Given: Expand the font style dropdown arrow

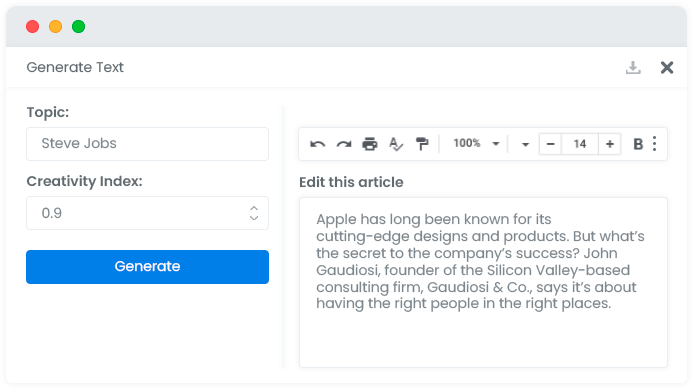Looking at the screenshot, I should [525, 144].
